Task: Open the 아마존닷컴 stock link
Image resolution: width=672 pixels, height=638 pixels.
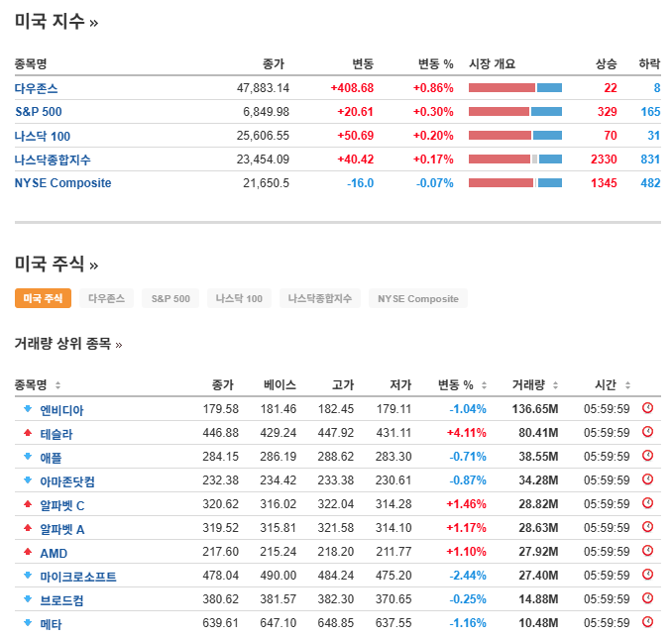Action: tap(67, 481)
